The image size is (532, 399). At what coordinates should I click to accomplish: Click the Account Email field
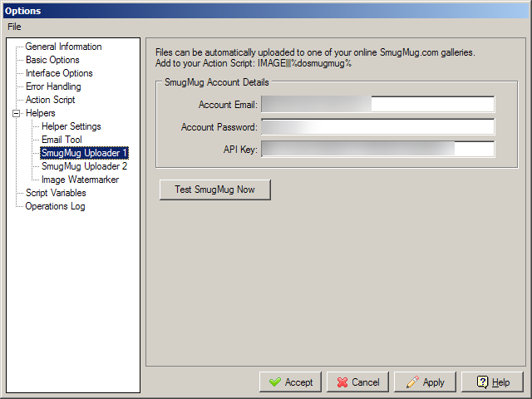click(377, 104)
